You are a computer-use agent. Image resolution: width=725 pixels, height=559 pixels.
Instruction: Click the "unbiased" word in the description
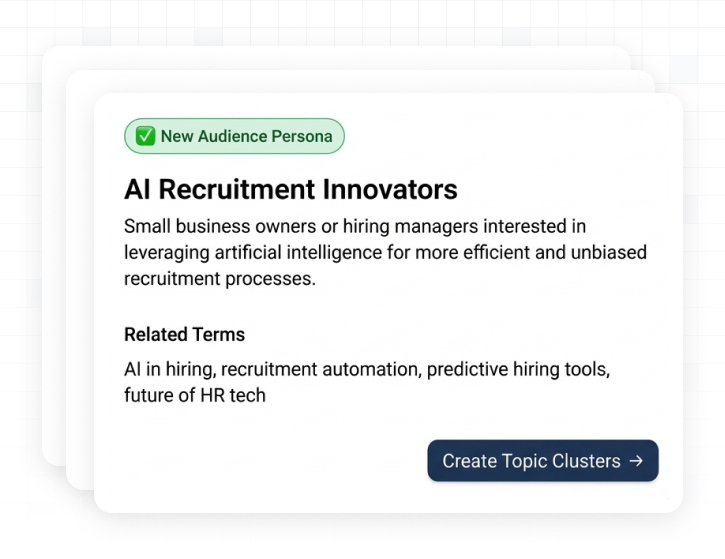point(612,253)
